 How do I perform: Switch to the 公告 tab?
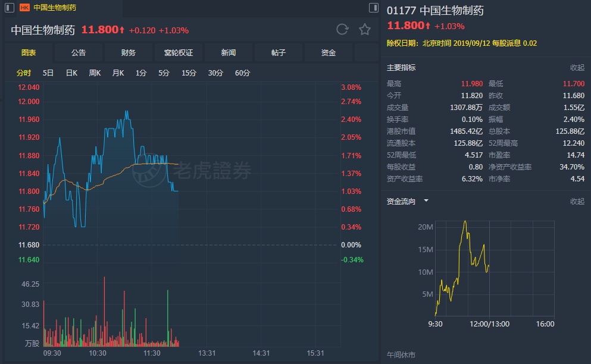pos(79,53)
